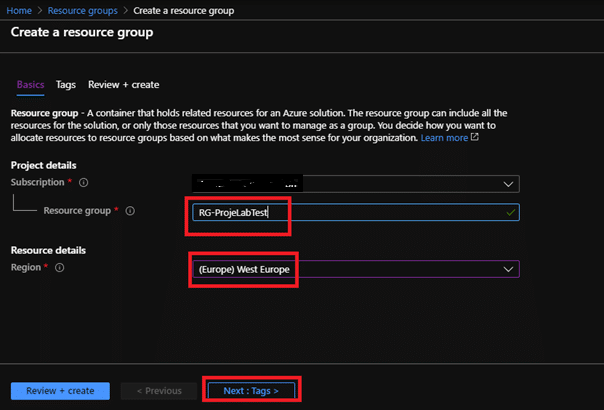Click the Project details heading
Viewport: 604px width, 410px height.
44,165
